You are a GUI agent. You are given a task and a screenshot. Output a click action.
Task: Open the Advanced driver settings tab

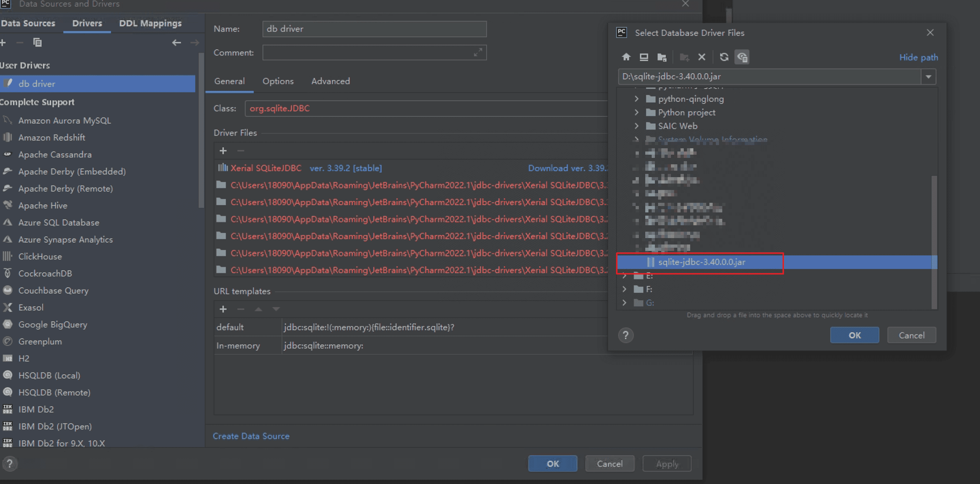330,81
